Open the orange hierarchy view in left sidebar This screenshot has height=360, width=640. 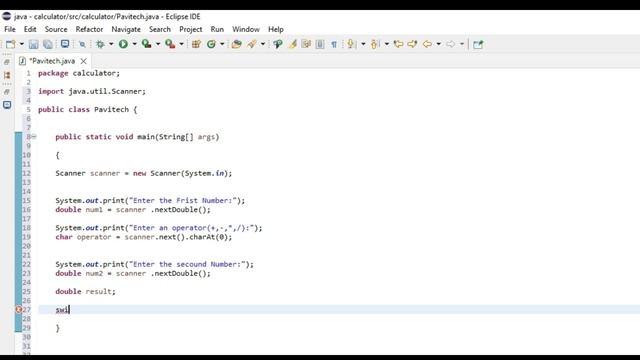pos(7,75)
